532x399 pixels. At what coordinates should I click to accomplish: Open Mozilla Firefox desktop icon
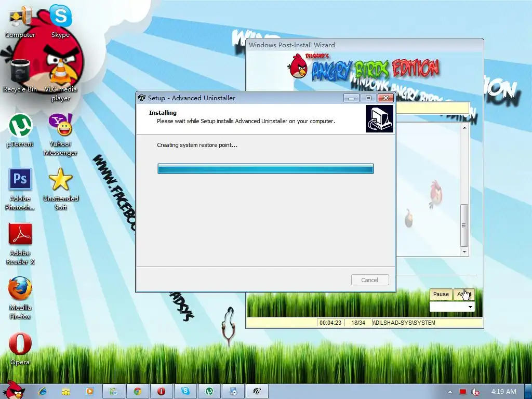click(x=20, y=298)
